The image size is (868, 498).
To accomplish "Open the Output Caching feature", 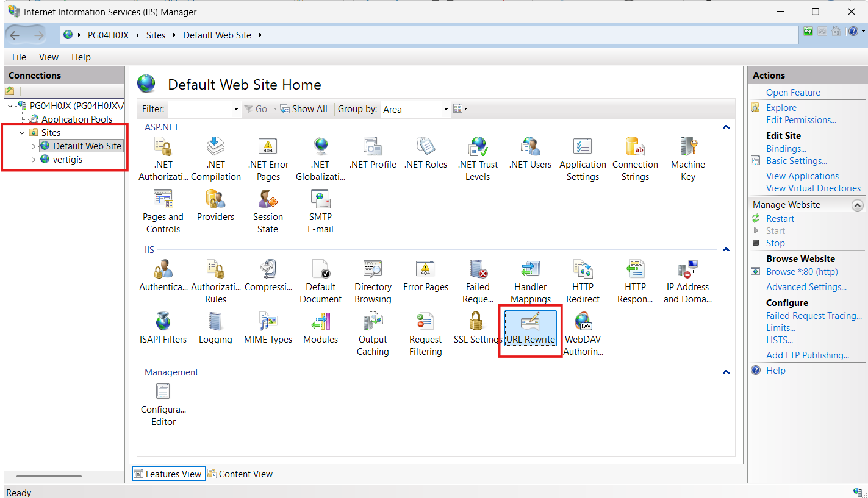I will pyautogui.click(x=373, y=334).
